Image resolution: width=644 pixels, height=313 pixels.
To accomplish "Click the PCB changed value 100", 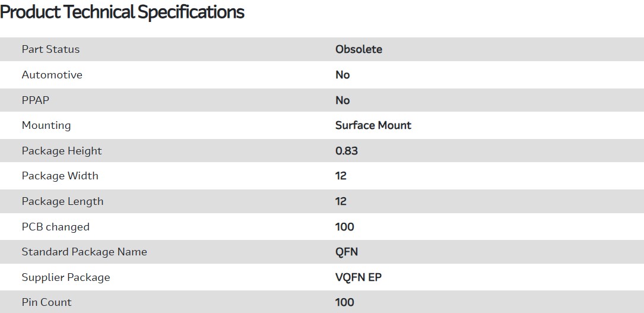I will [x=344, y=227].
